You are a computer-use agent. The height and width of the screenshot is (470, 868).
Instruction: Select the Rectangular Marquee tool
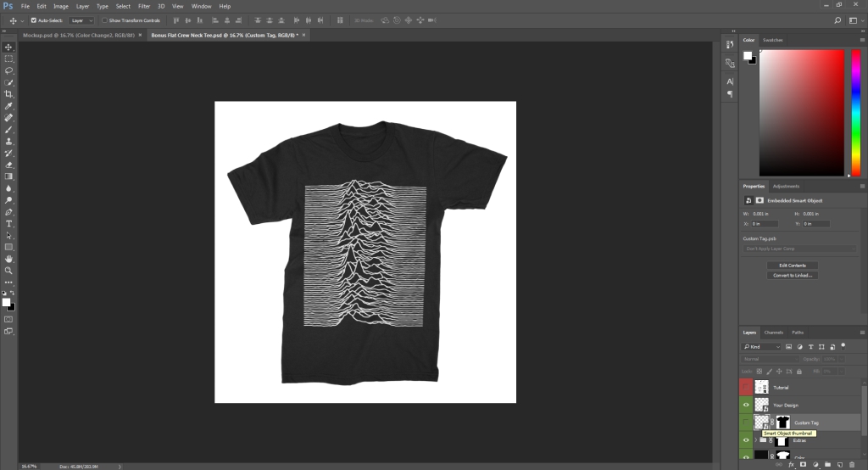pyautogui.click(x=8, y=59)
